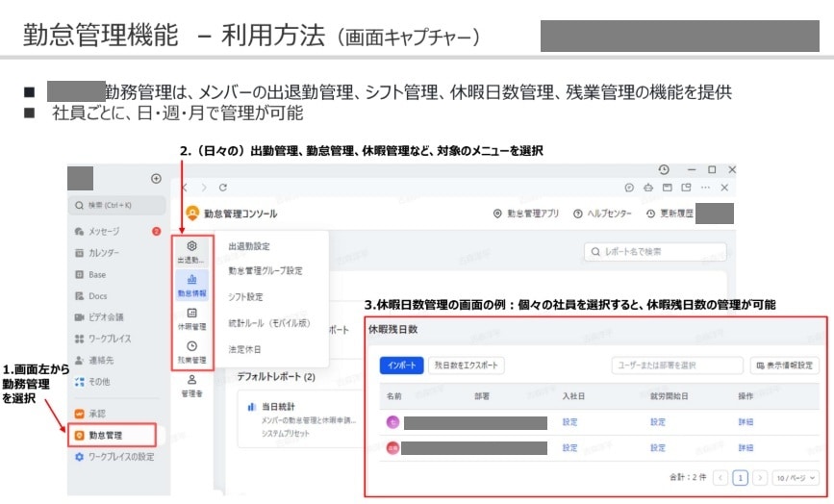Go to the next page in pagination
The width and height of the screenshot is (834, 504).
(x=760, y=478)
